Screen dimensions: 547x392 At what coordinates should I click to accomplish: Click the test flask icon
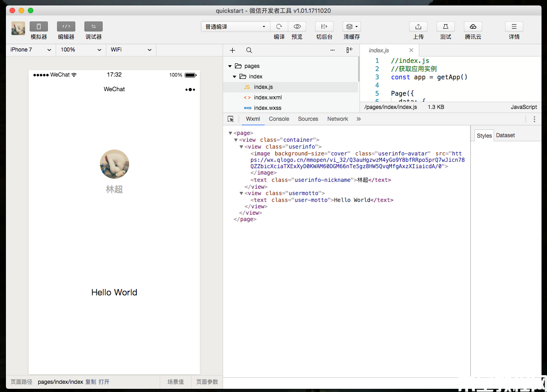click(445, 26)
